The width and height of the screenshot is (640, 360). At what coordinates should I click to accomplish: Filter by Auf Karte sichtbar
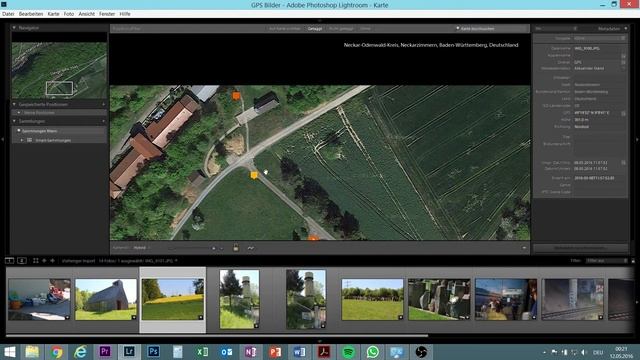click(x=285, y=29)
